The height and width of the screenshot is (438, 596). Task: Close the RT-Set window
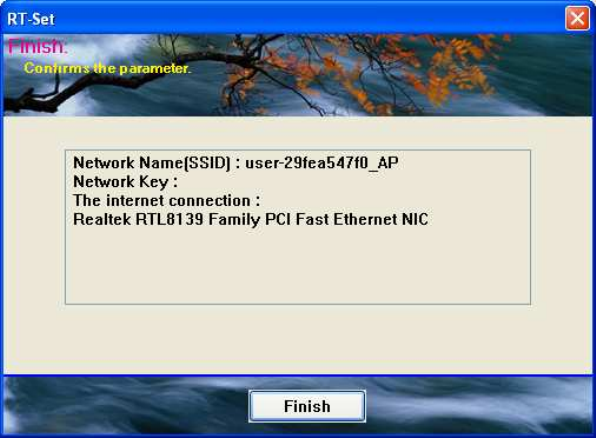[577, 18]
